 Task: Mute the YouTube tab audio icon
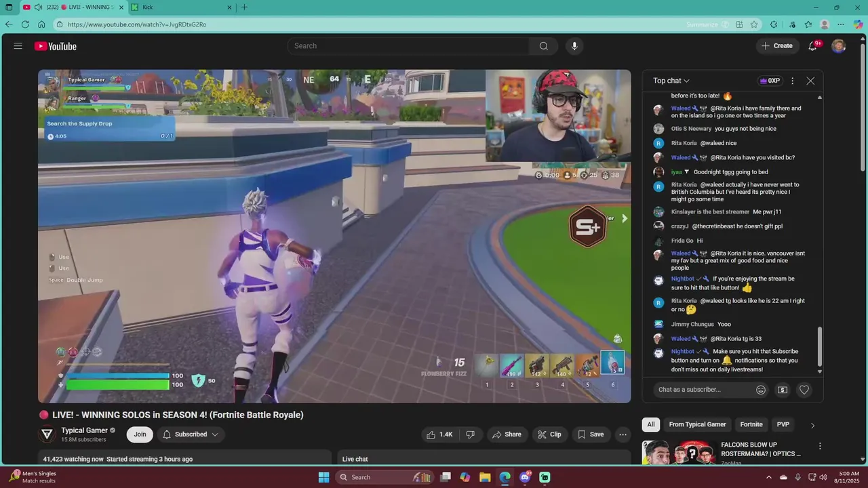coord(38,7)
